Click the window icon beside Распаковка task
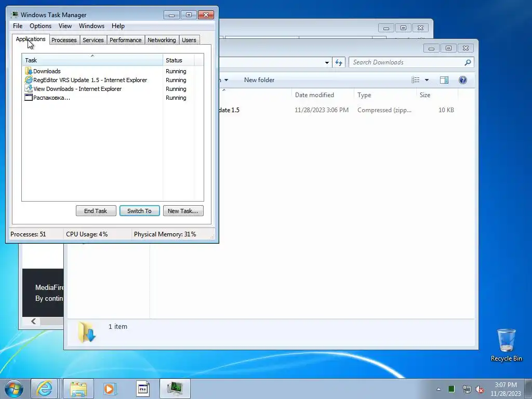532x399 pixels. pos(29,97)
